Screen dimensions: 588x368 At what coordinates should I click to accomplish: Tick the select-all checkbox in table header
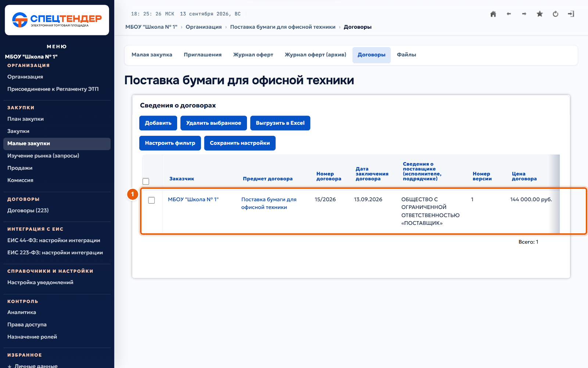(146, 181)
